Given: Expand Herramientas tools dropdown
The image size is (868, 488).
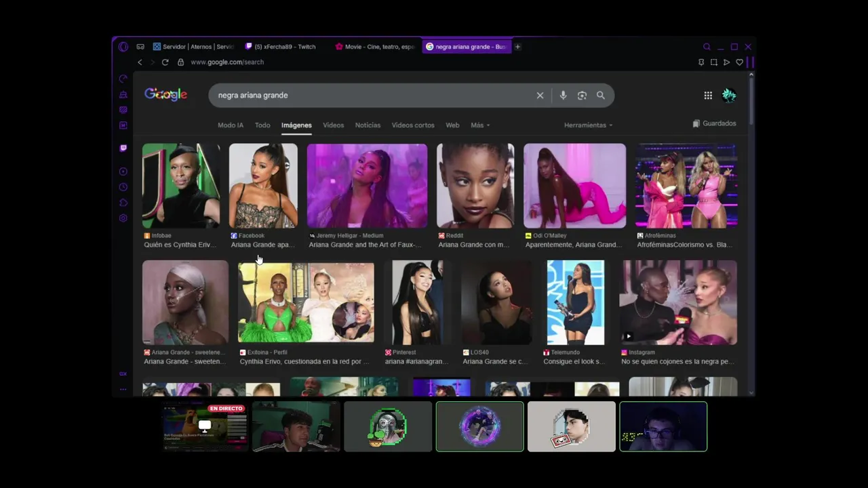Looking at the screenshot, I should coord(588,125).
